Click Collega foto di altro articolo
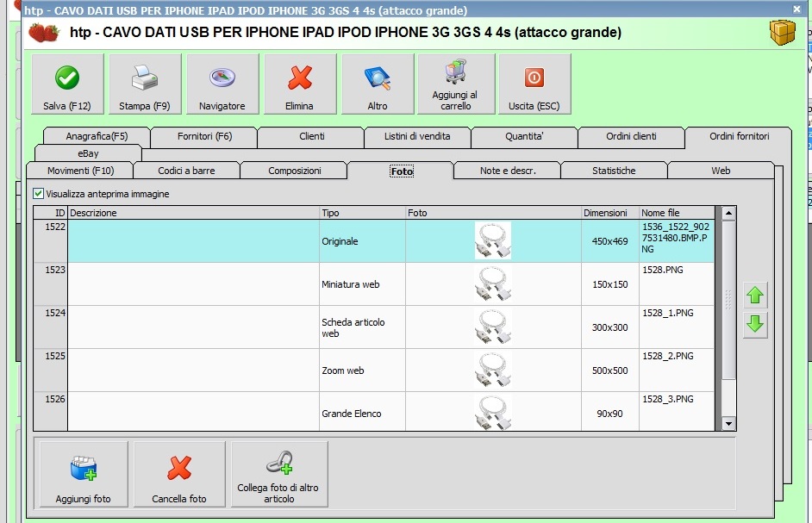The height and width of the screenshot is (523, 812). [279, 475]
